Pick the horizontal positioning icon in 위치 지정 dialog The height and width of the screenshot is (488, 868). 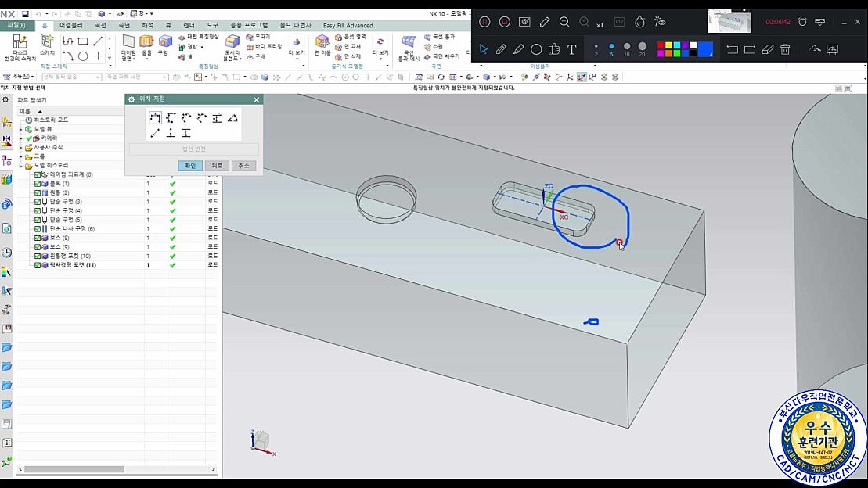tap(156, 117)
